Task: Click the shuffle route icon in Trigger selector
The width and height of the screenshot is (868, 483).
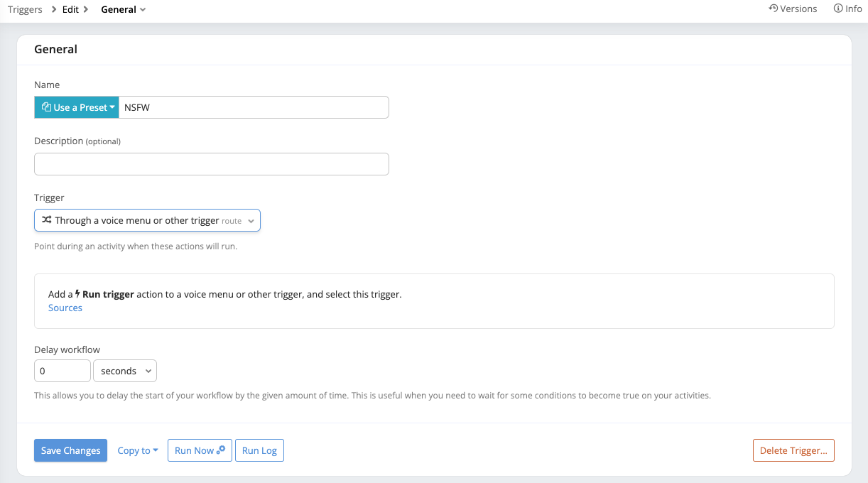Action: (45, 220)
